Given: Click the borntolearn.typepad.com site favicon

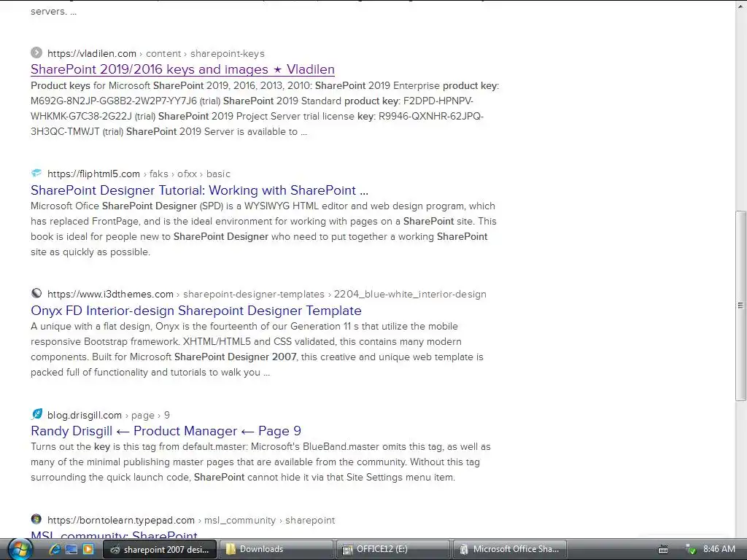Looking at the screenshot, I should pyautogui.click(x=36, y=519).
